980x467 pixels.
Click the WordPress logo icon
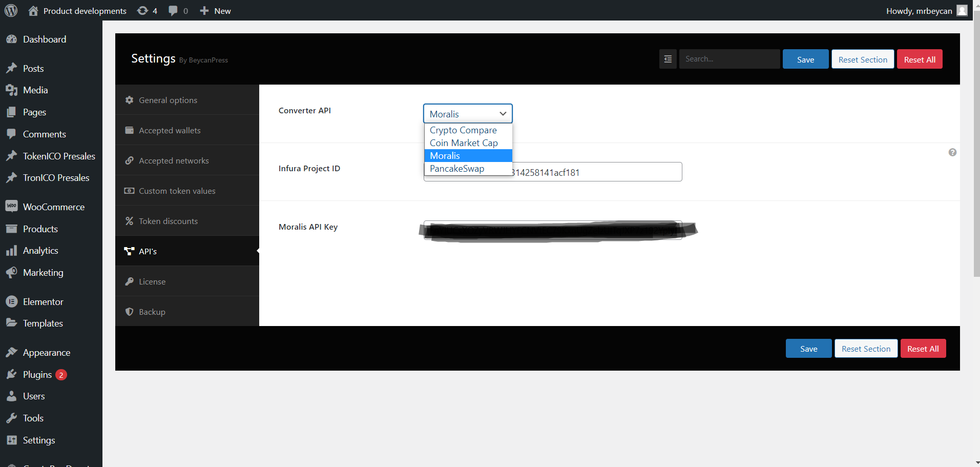click(x=11, y=10)
